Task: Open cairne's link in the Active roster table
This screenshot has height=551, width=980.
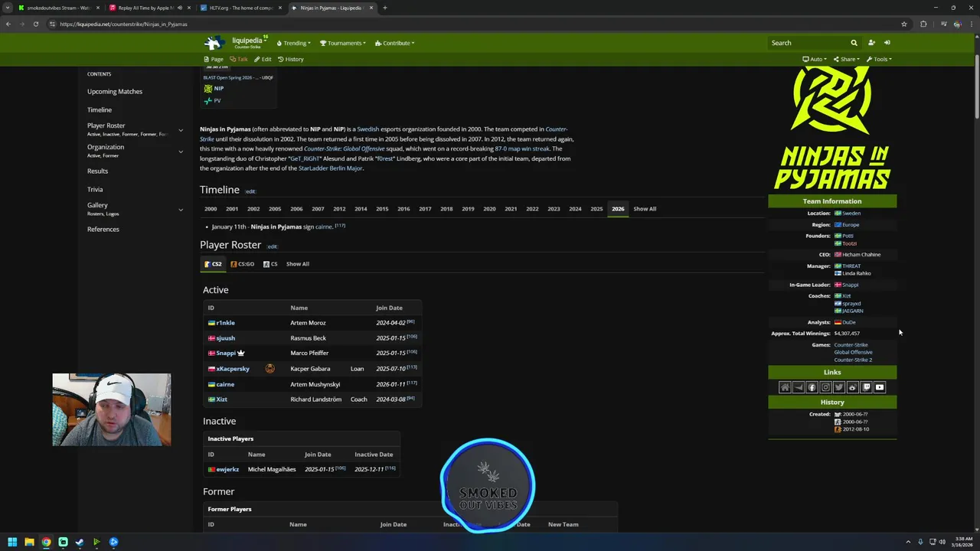Action: (225, 384)
